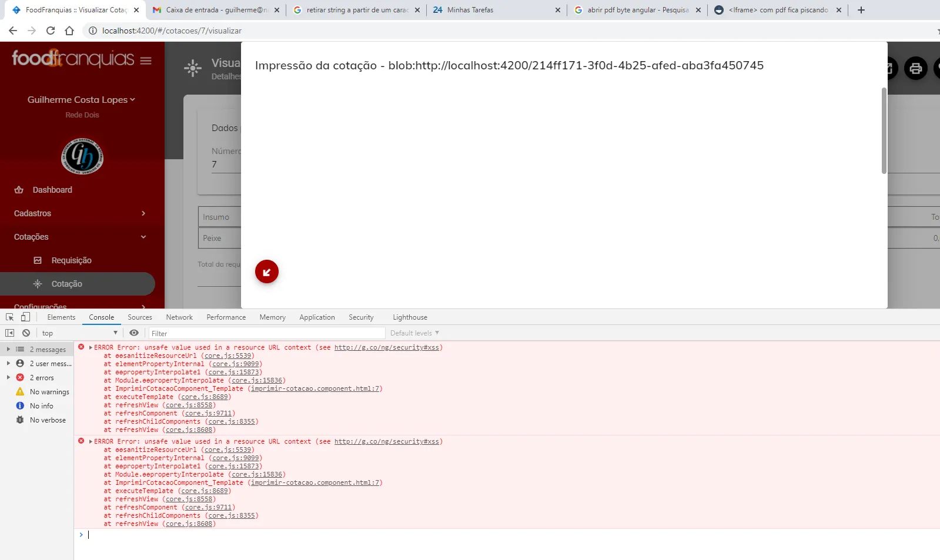Click the console Filter input field
The width and height of the screenshot is (940, 560).
[x=267, y=333]
